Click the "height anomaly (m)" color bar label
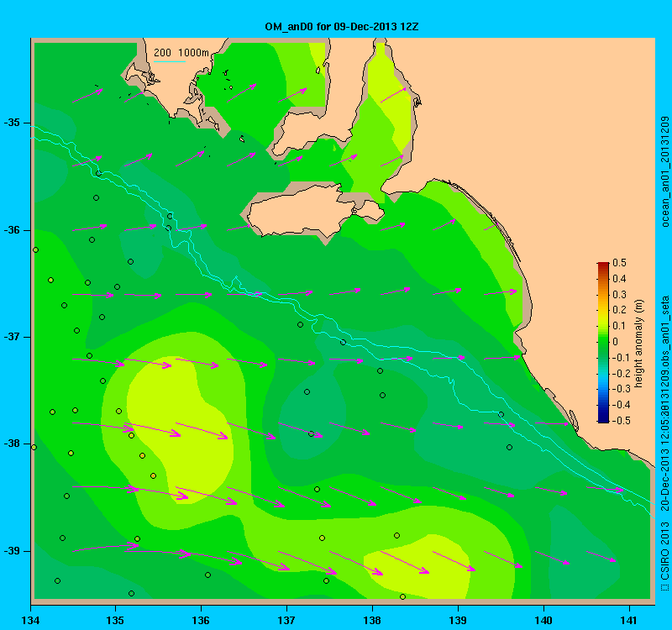Screen dimensions: 672x630 tap(639, 344)
